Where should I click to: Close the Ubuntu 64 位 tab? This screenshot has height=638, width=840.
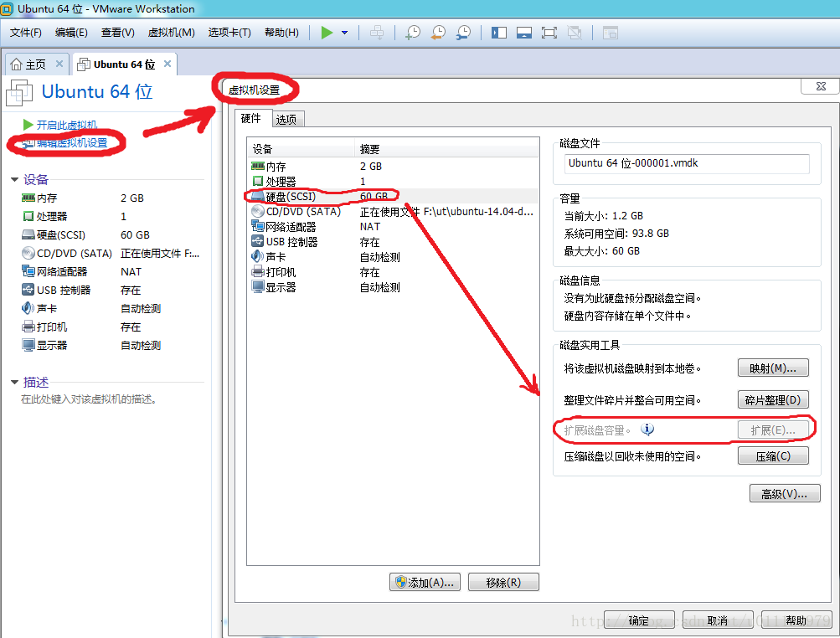pos(167,64)
